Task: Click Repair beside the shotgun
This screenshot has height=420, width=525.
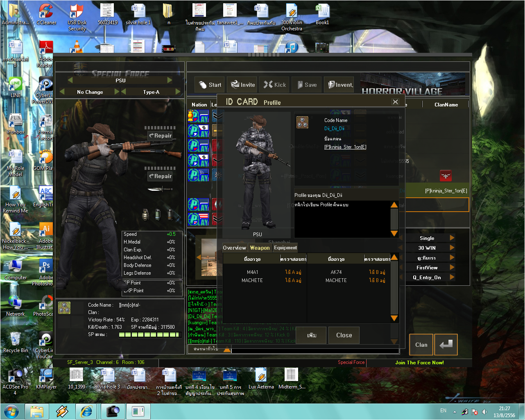Action: pyautogui.click(x=160, y=135)
